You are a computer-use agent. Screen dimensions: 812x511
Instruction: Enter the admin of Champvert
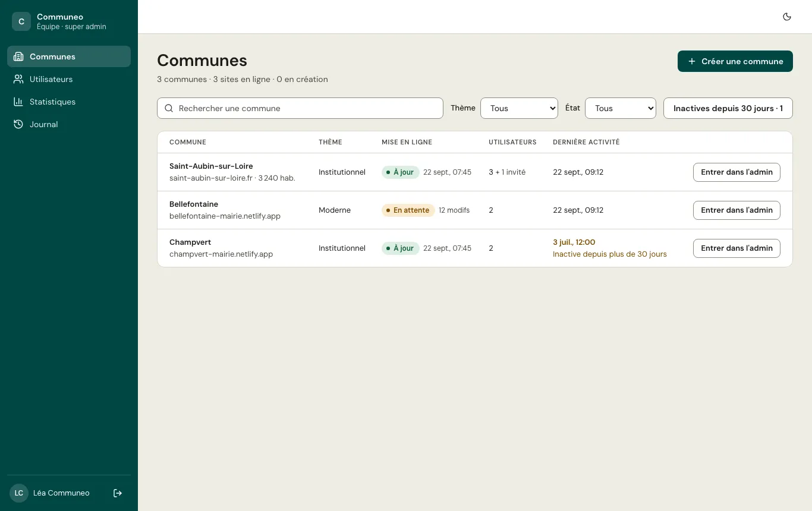pyautogui.click(x=737, y=248)
